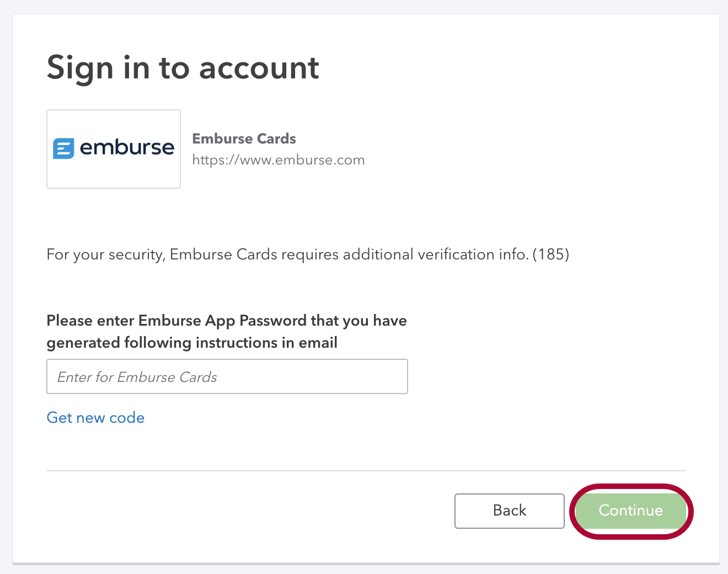Click the (185) error code text
Screen dimensions: 728x574
point(552,254)
